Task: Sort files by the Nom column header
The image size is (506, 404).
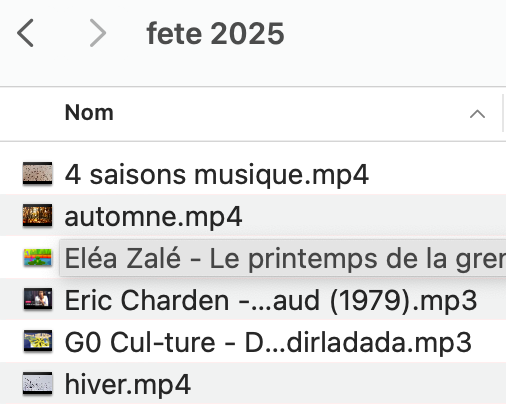Action: 89,113
